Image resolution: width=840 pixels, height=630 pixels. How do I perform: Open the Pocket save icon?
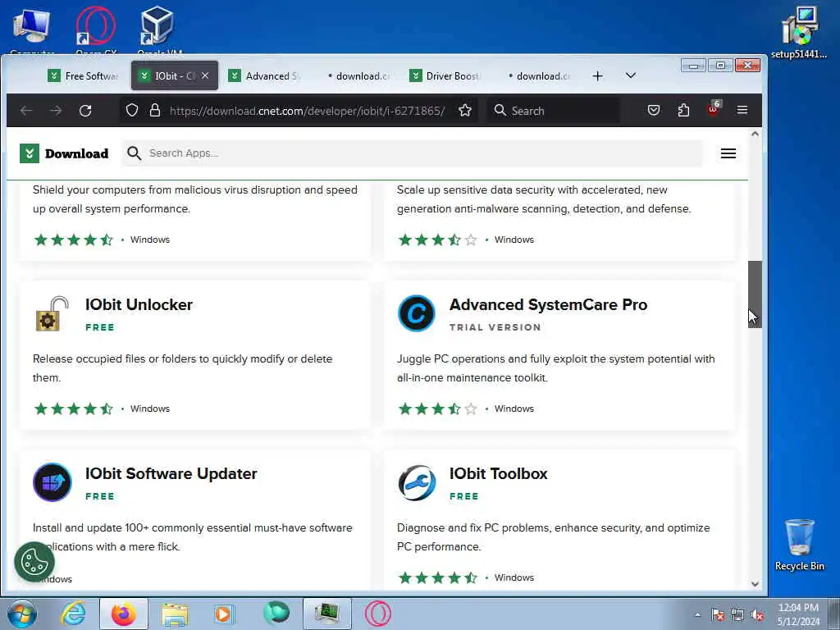coord(654,111)
